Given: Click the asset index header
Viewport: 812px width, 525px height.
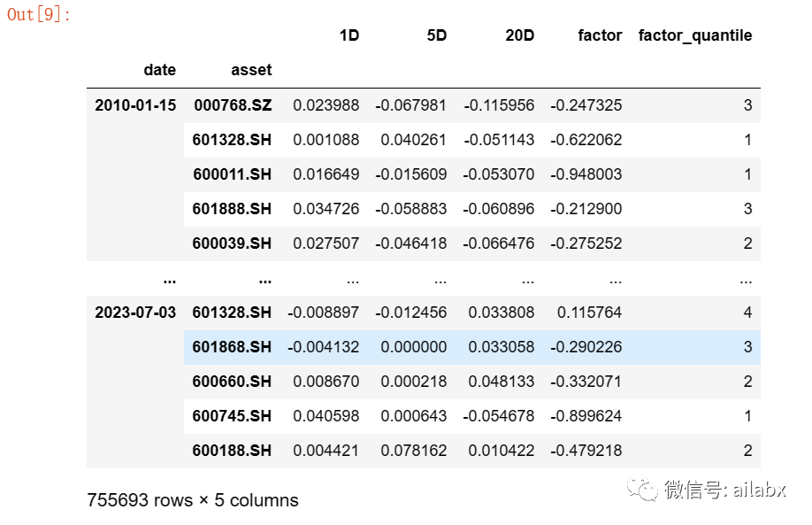Looking at the screenshot, I should pyautogui.click(x=251, y=70).
